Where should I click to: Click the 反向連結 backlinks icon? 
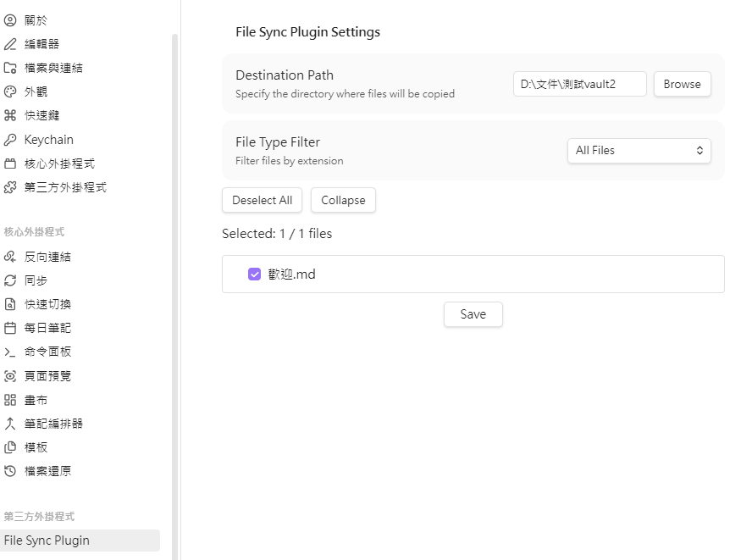click(x=10, y=257)
